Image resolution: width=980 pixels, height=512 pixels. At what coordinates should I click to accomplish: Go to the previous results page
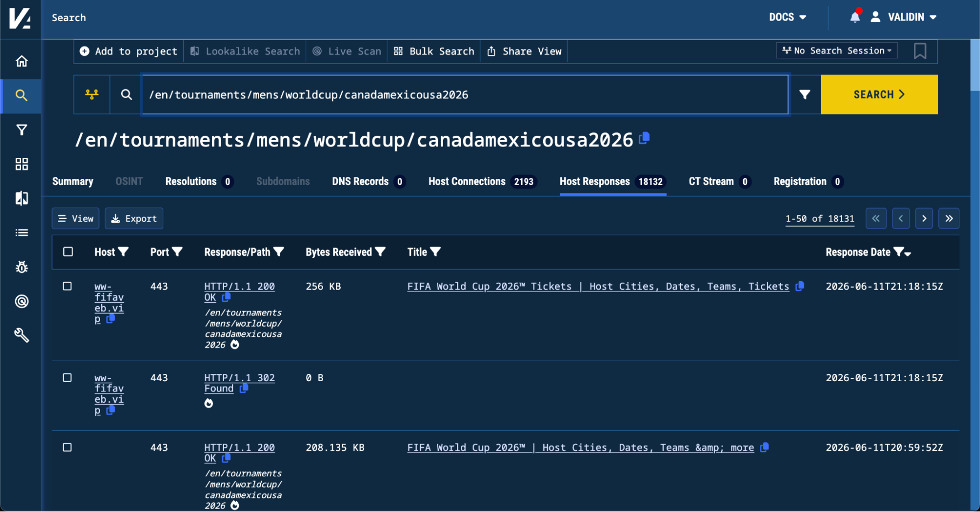901,219
